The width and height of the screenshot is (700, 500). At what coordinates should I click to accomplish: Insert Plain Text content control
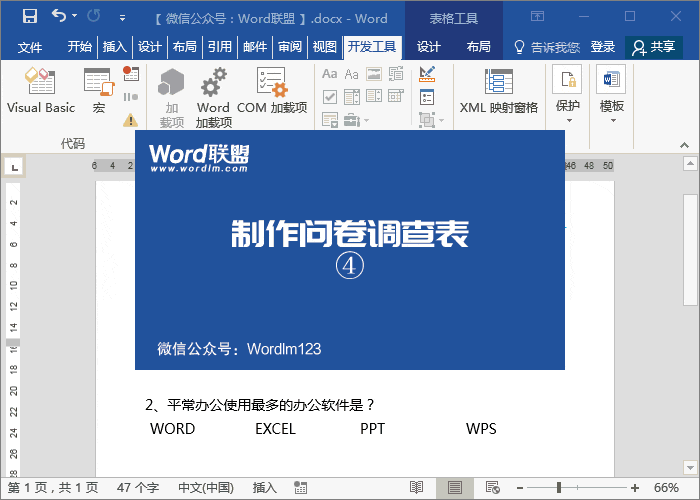click(x=351, y=74)
